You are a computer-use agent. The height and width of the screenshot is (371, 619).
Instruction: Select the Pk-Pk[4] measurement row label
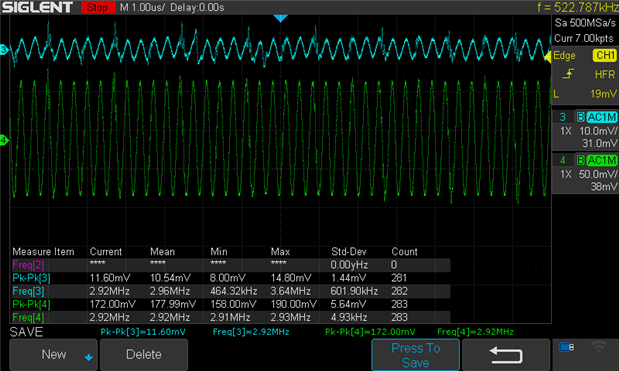pos(31,304)
